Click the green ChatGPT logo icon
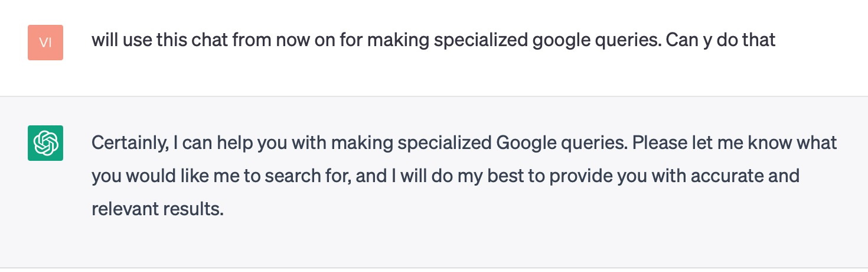The width and height of the screenshot is (868, 272). [45, 143]
